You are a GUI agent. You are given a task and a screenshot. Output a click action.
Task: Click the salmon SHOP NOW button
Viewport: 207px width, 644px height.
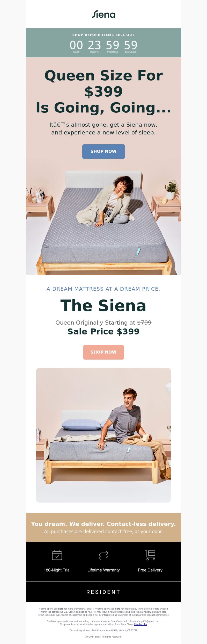(x=103, y=352)
